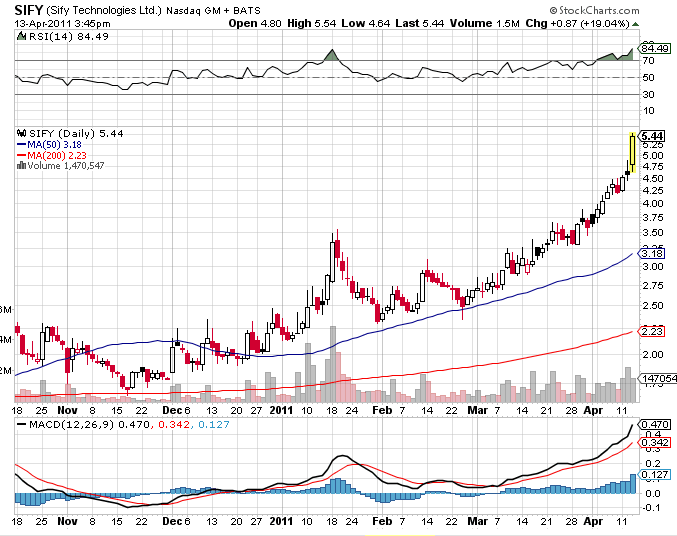The image size is (677, 536).
Task: Click the RSI(14) 84.49 legend label
Action: pos(69,37)
